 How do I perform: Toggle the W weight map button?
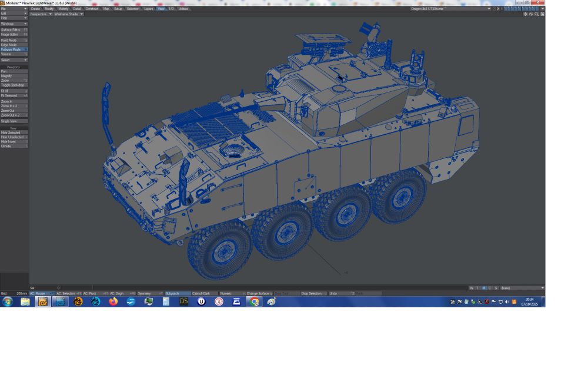(x=472, y=288)
